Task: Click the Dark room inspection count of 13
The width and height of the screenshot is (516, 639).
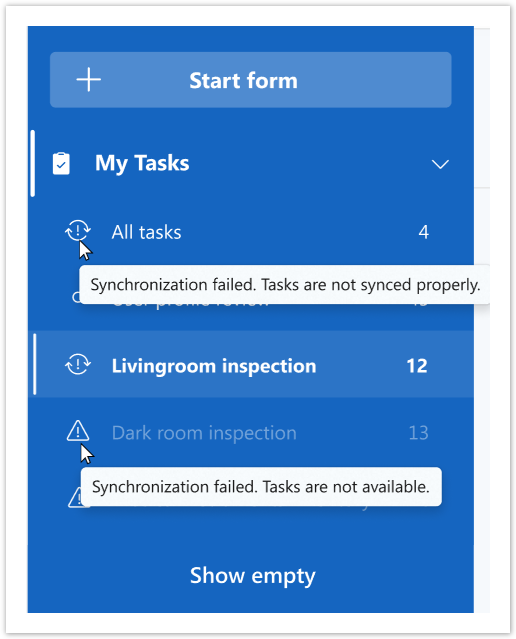Action: click(x=419, y=433)
